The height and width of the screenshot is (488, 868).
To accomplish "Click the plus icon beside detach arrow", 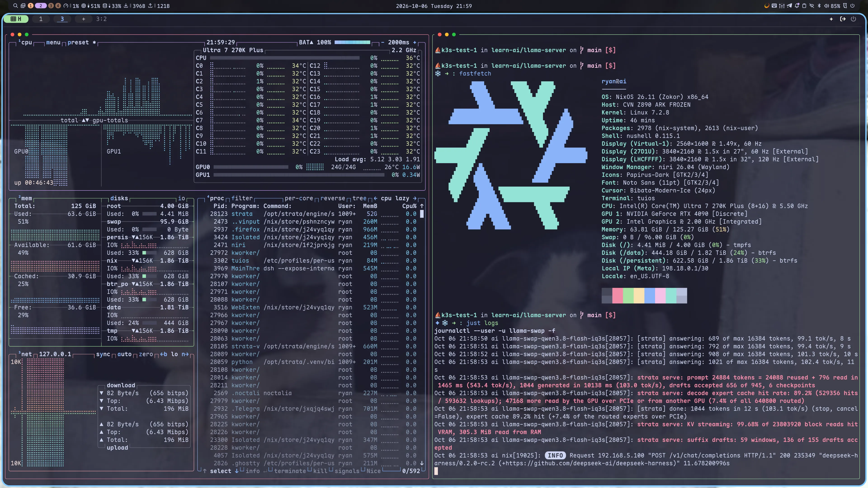I will click(831, 19).
